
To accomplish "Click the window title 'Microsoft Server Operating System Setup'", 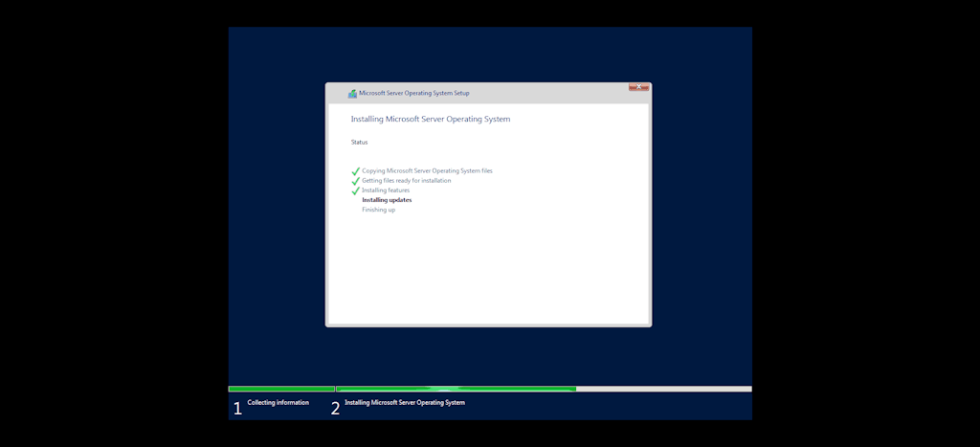I will (413, 93).
